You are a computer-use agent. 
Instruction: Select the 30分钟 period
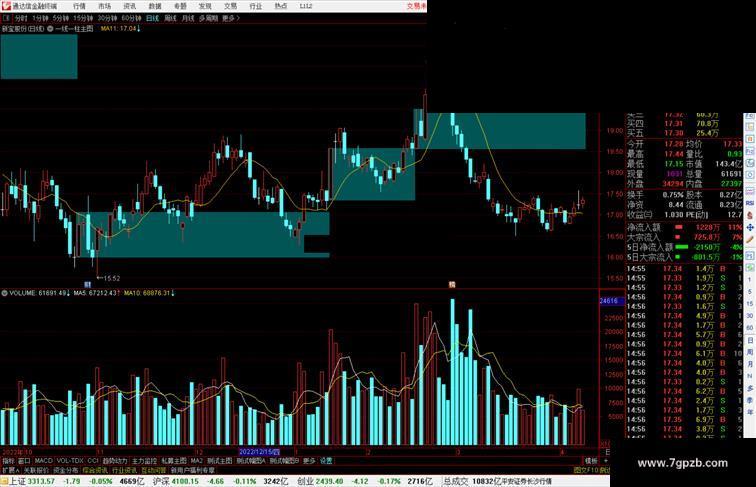[107, 18]
